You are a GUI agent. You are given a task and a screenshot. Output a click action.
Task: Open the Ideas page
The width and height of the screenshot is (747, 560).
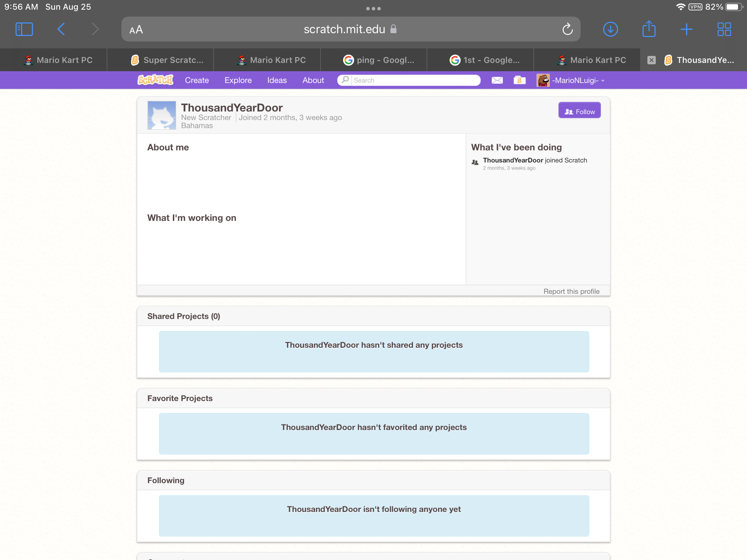277,80
